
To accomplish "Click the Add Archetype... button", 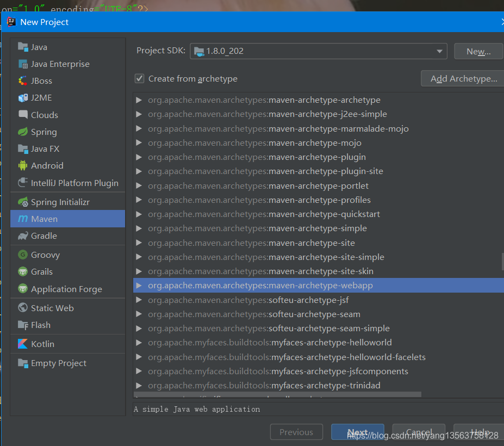I will tap(464, 78).
